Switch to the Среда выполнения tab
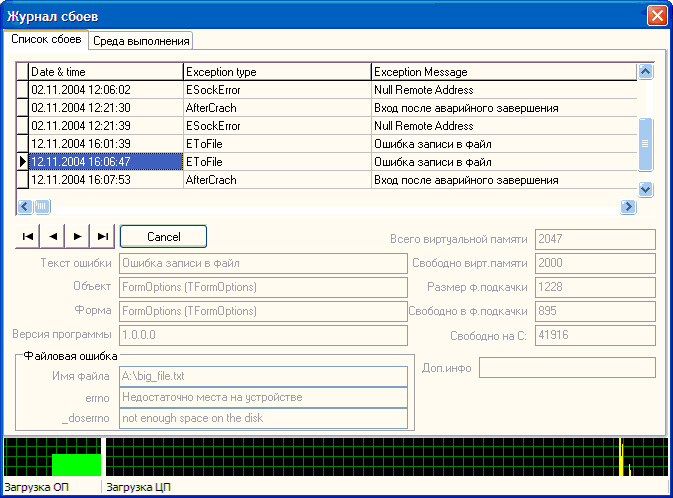The image size is (673, 498). click(141, 41)
